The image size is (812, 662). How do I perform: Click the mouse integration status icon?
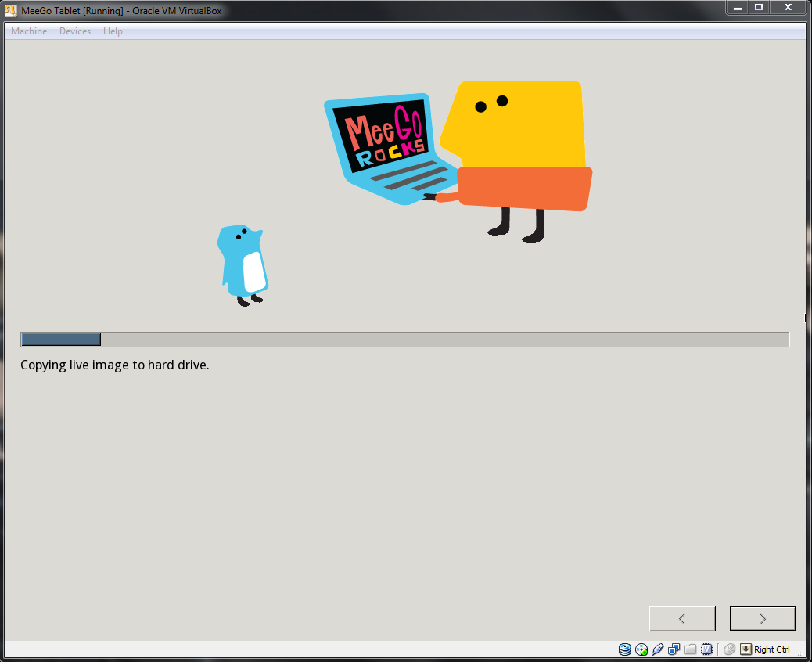730,649
